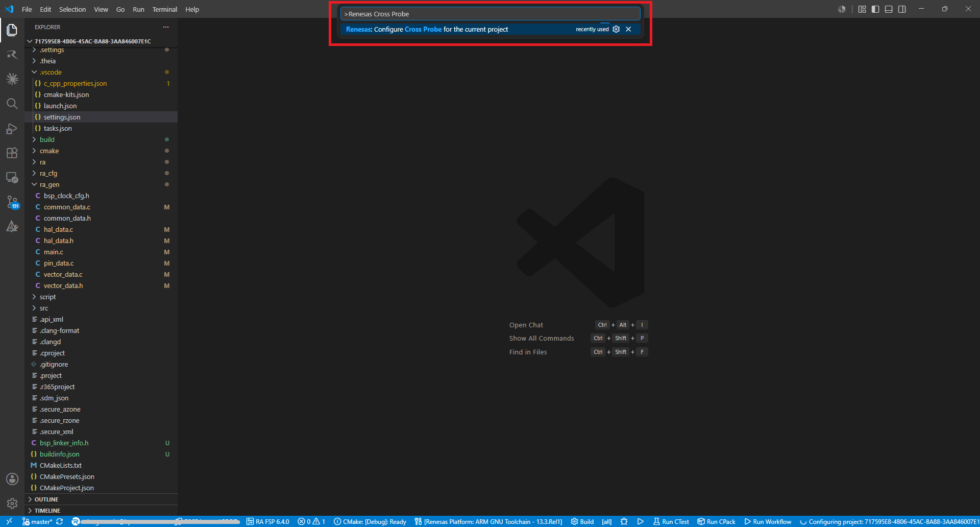The height and width of the screenshot is (527, 980).
Task: Open Explorer Views and More Actions menu
Action: coord(165,27)
